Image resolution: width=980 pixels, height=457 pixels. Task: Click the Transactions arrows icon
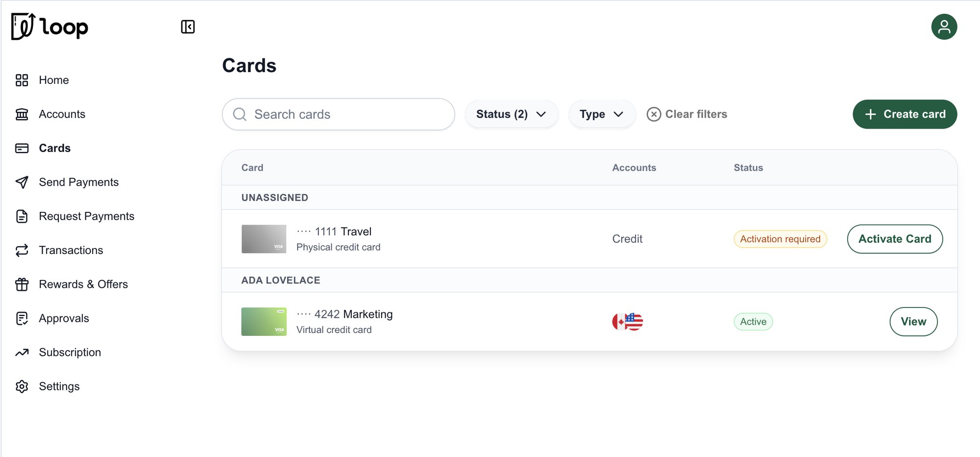tap(22, 251)
